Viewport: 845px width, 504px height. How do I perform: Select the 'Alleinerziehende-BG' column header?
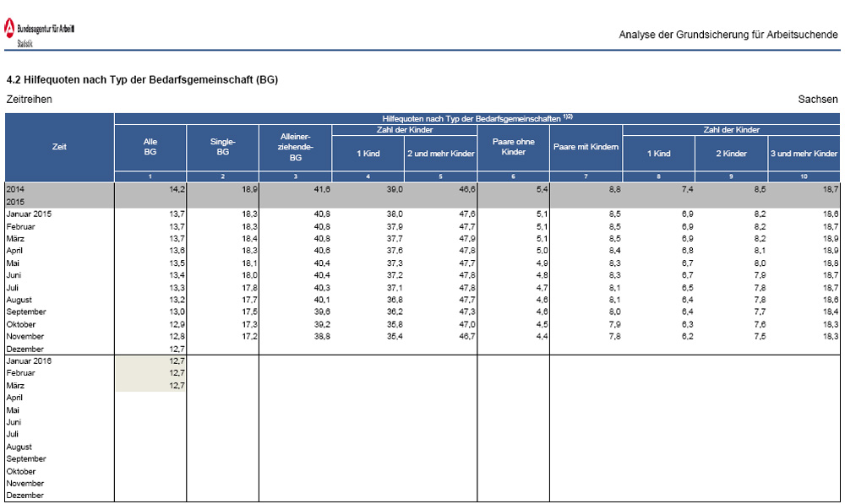(295, 147)
